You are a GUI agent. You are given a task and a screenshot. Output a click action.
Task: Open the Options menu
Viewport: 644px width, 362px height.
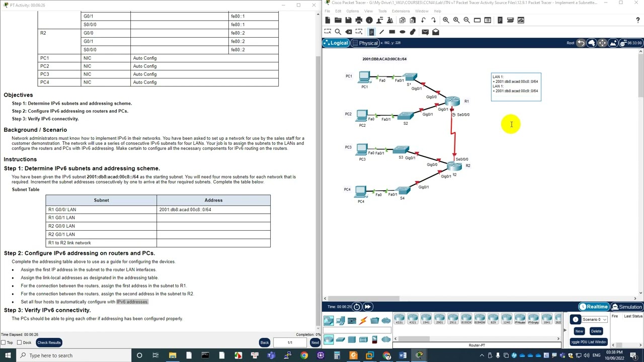pos(353,11)
